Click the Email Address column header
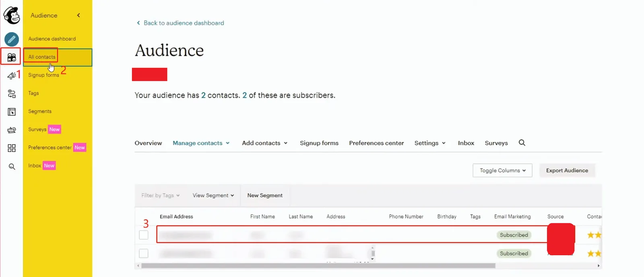This screenshot has height=277, width=644. [176, 217]
